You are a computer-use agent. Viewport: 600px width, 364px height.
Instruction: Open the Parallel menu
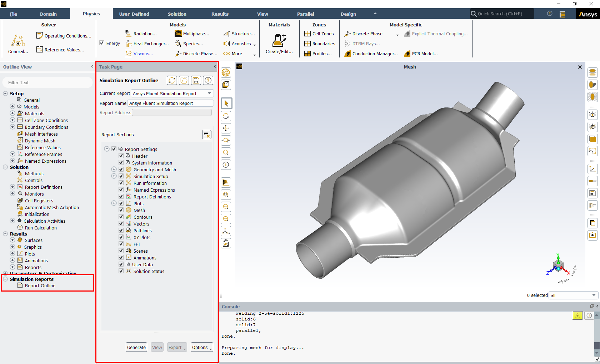pos(305,14)
